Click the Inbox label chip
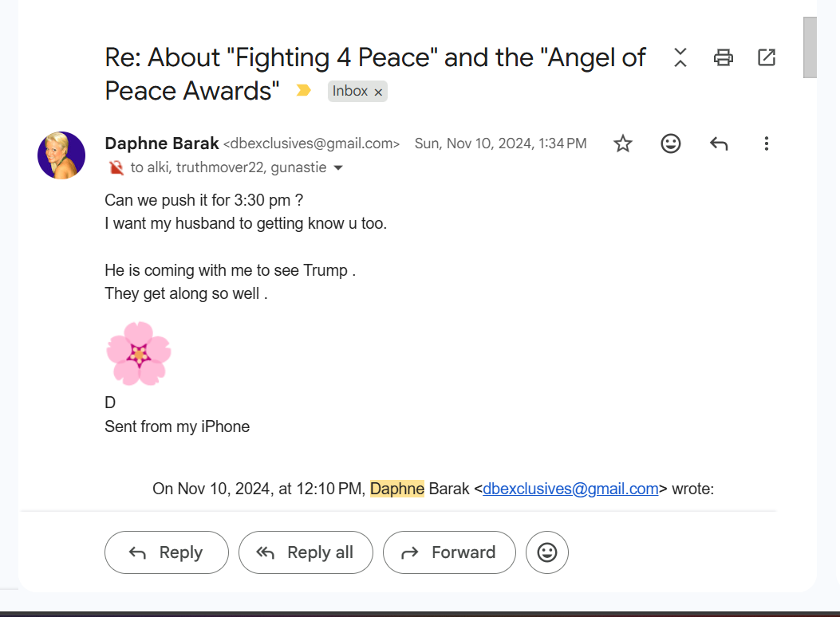Image resolution: width=840 pixels, height=617 pixels. [349, 91]
